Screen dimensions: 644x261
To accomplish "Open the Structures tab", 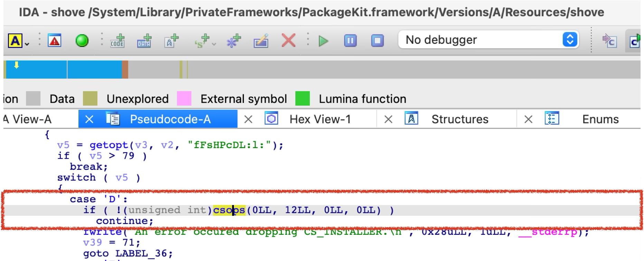I will [460, 119].
